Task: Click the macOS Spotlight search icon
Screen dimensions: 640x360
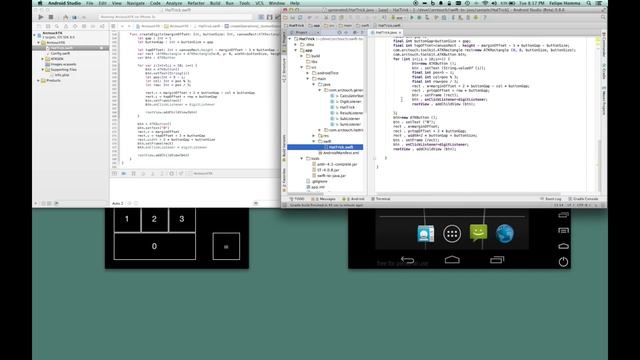Action: point(589,3)
